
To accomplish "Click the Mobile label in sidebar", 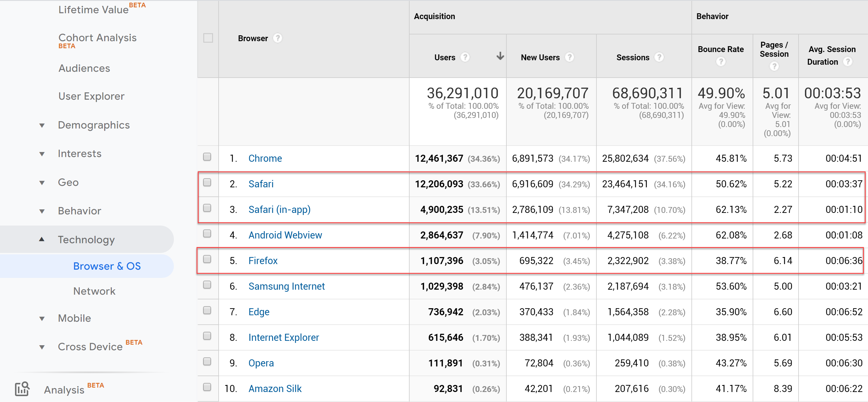I will point(74,318).
